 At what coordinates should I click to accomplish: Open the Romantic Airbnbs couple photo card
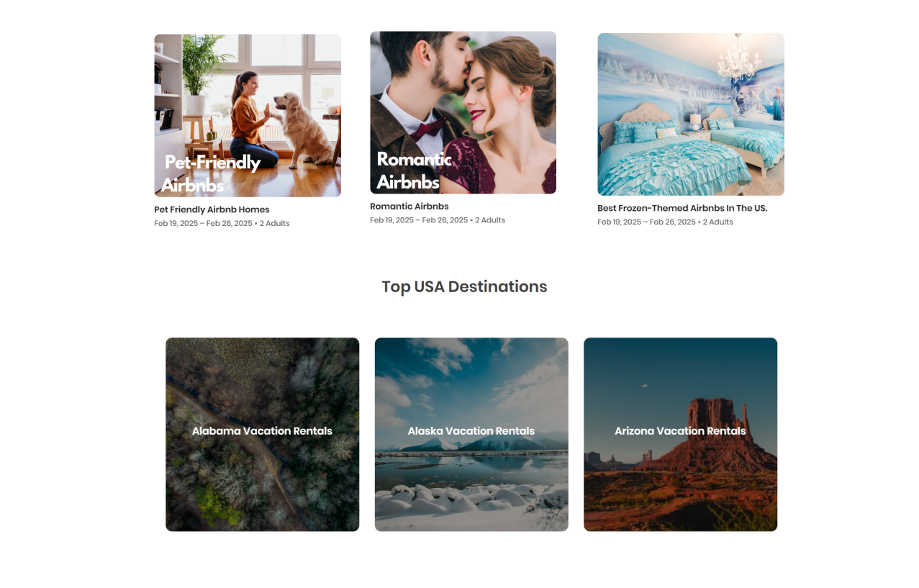463,112
